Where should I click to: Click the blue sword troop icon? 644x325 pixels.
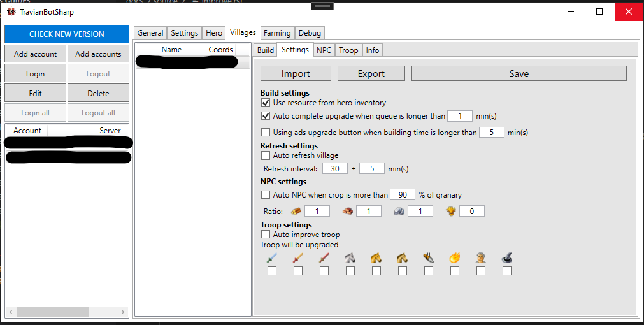click(x=272, y=258)
